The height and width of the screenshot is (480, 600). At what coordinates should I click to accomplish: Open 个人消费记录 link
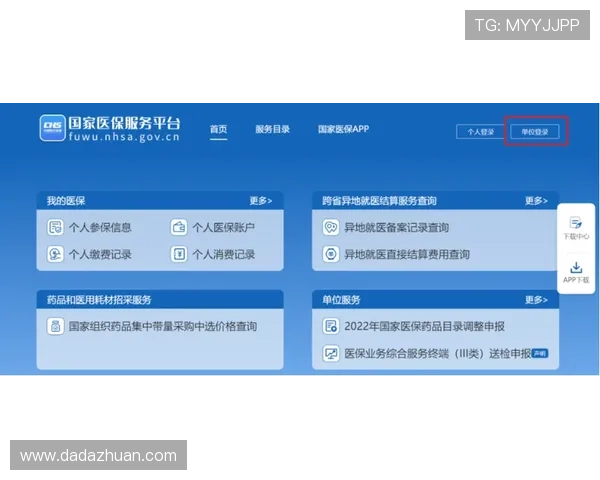pos(224,254)
